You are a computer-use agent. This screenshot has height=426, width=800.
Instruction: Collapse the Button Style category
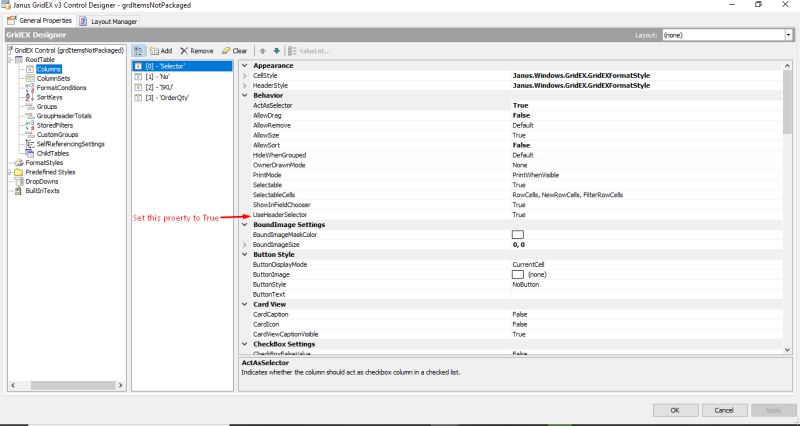click(x=244, y=255)
